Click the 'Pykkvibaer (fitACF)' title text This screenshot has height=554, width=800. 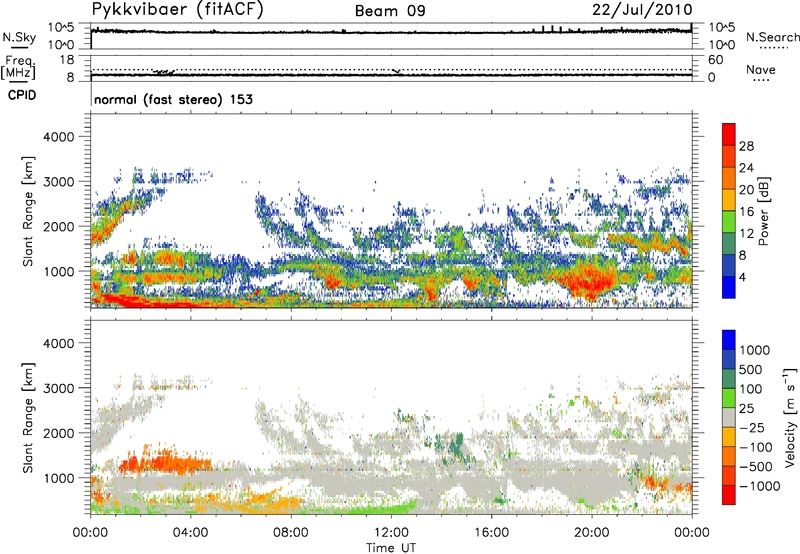click(178, 9)
